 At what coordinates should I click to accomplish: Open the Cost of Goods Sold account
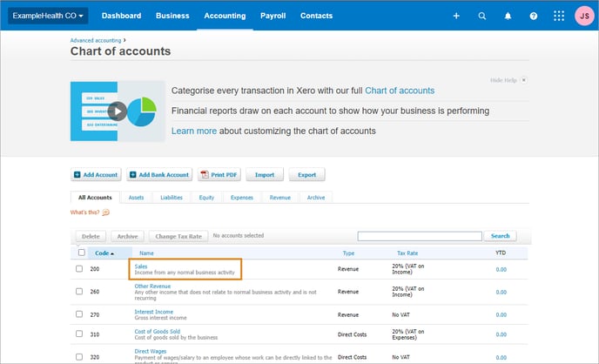157,332
